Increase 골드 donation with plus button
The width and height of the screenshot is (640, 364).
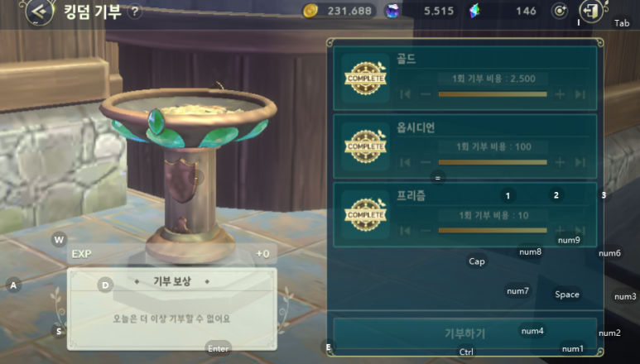[x=560, y=94]
